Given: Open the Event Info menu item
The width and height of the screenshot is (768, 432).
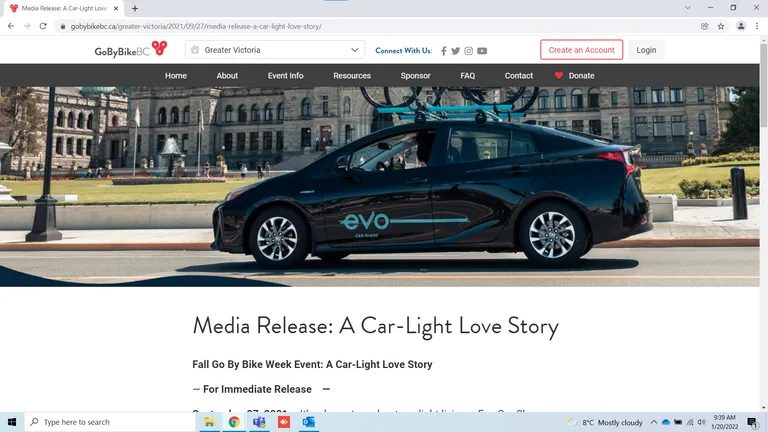Looking at the screenshot, I should (286, 75).
